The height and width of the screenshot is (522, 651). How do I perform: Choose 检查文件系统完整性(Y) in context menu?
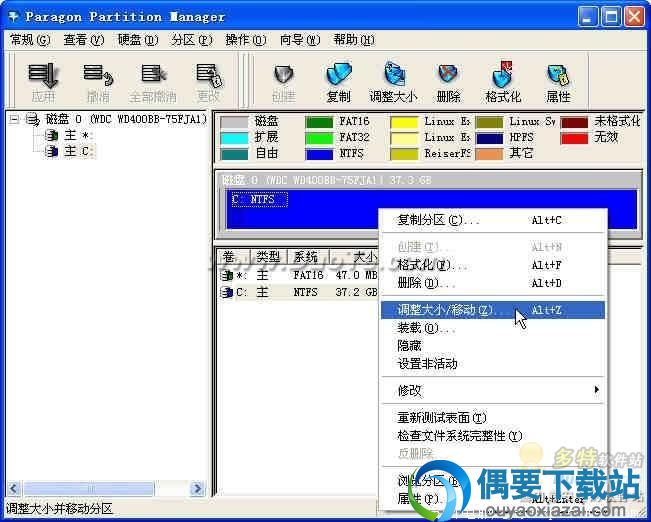pos(493,436)
